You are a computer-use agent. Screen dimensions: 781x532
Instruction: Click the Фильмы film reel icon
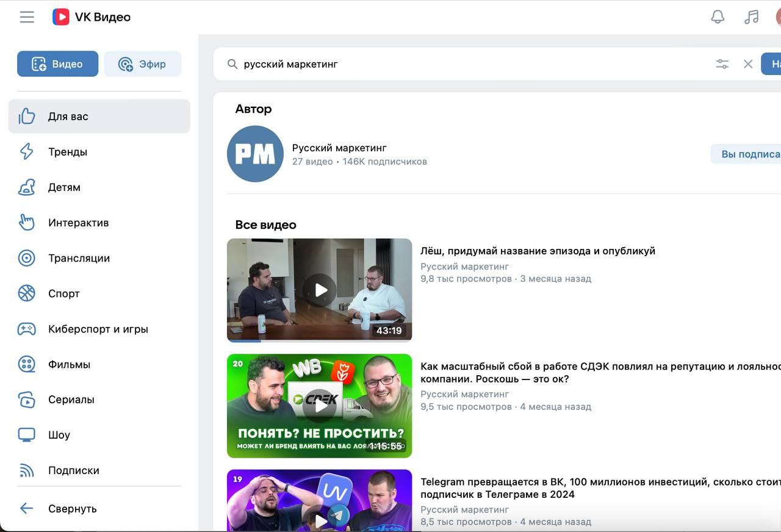click(x=27, y=364)
